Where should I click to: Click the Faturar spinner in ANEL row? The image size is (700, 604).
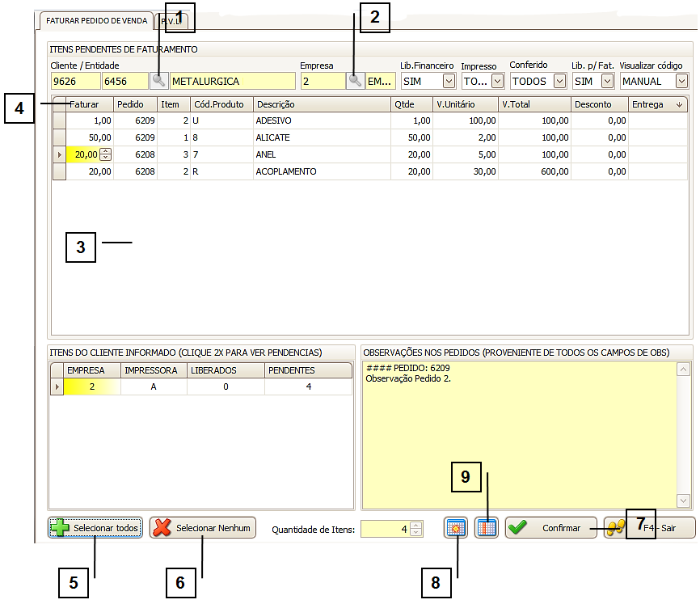coord(105,154)
